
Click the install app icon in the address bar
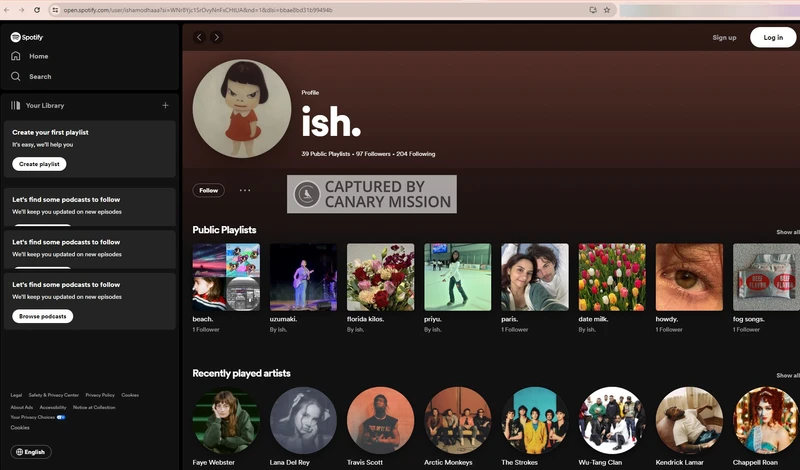(593, 10)
